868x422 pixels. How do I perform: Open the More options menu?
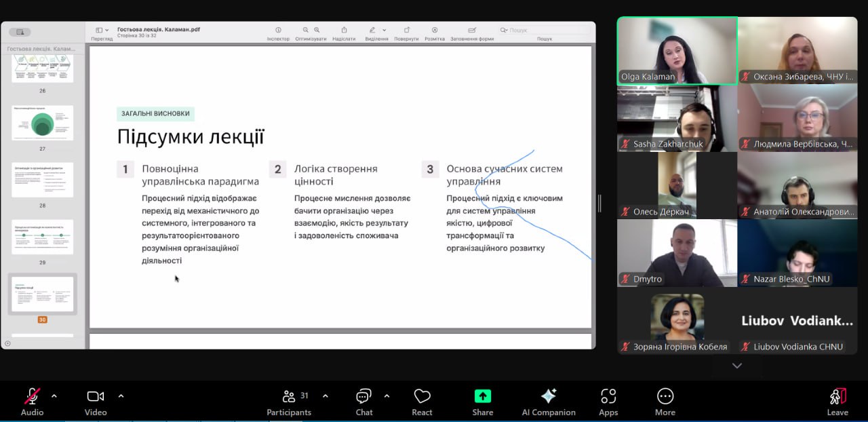point(665,402)
